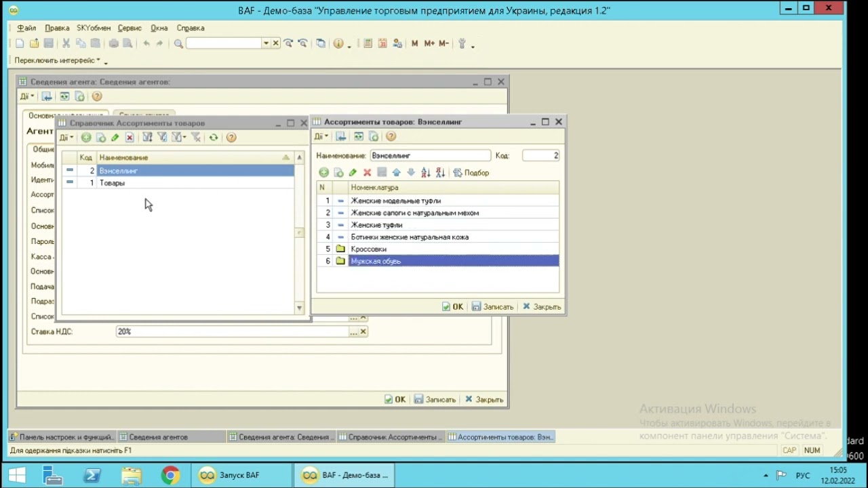868x488 pixels.
Task: Click the Код field showing 2
Action: point(540,156)
